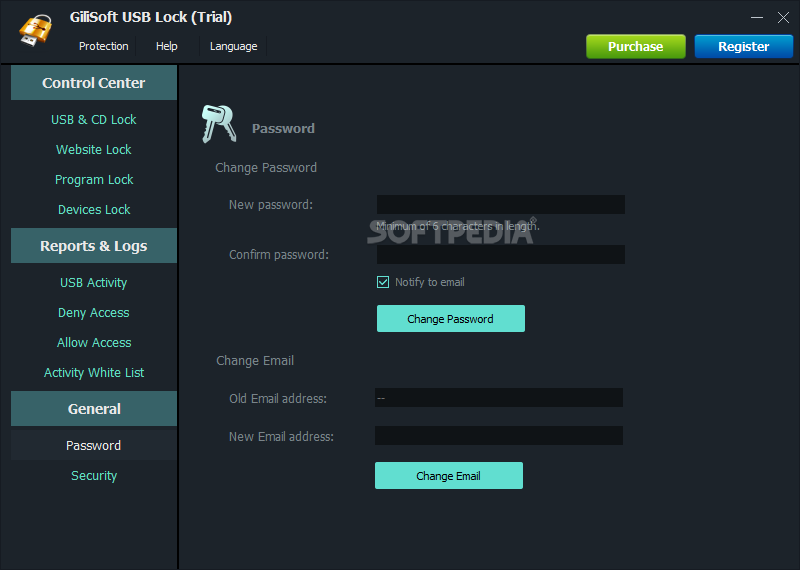
Task: View the USB Activity report
Action: point(93,283)
